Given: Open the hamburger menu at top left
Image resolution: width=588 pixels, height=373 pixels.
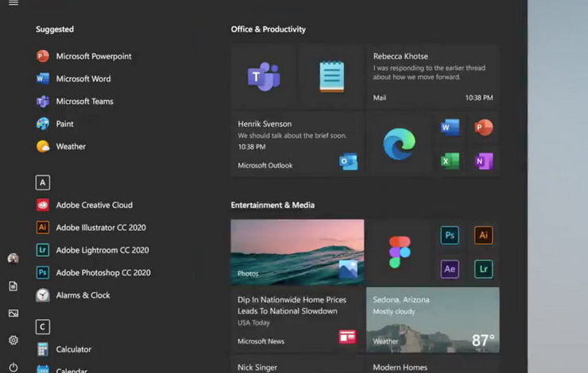Looking at the screenshot, I should click(14, 2).
